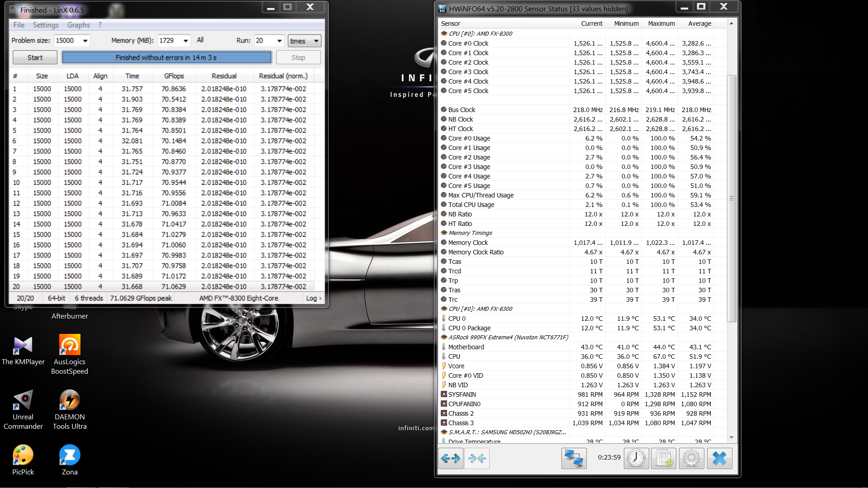Open the Settings menu in LinX
Viewport: 868px width, 488px height.
click(46, 25)
